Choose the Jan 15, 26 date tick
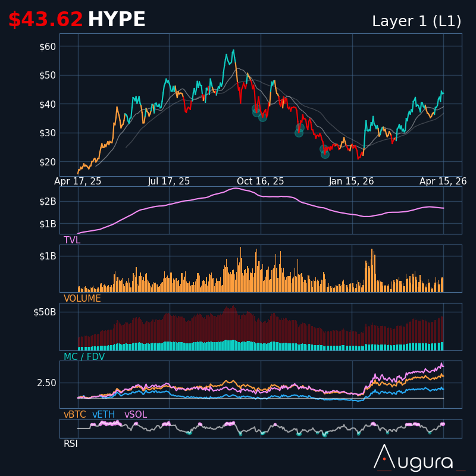This screenshot has width=476, height=476. [352, 181]
